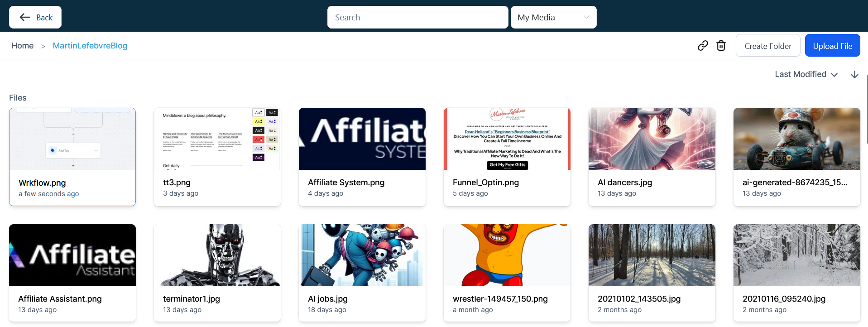Click the Search input field
868x327 pixels.
pos(417,17)
